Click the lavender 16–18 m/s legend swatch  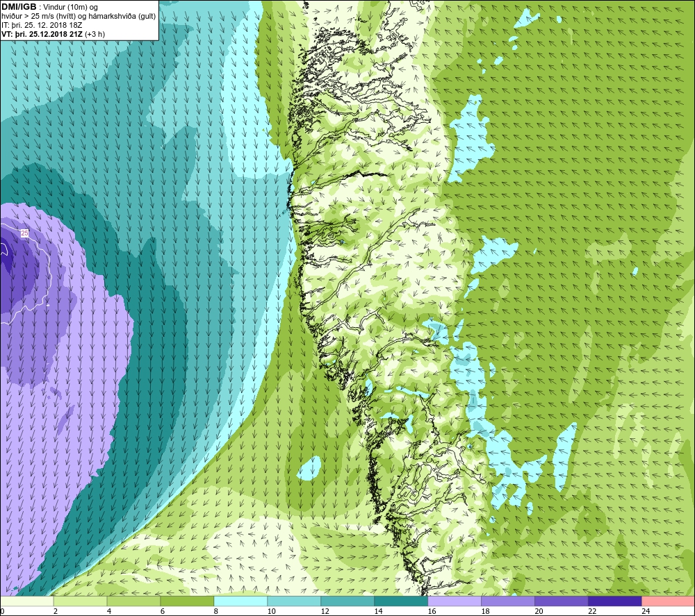pyautogui.click(x=455, y=601)
